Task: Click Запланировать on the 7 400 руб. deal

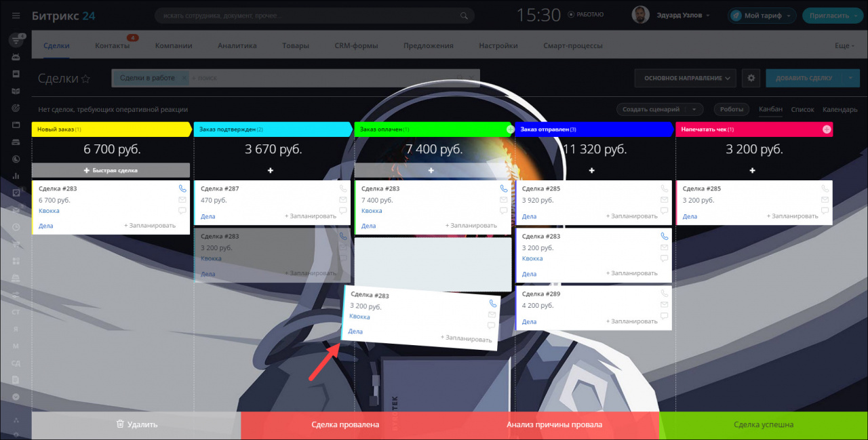Action: [x=471, y=226]
